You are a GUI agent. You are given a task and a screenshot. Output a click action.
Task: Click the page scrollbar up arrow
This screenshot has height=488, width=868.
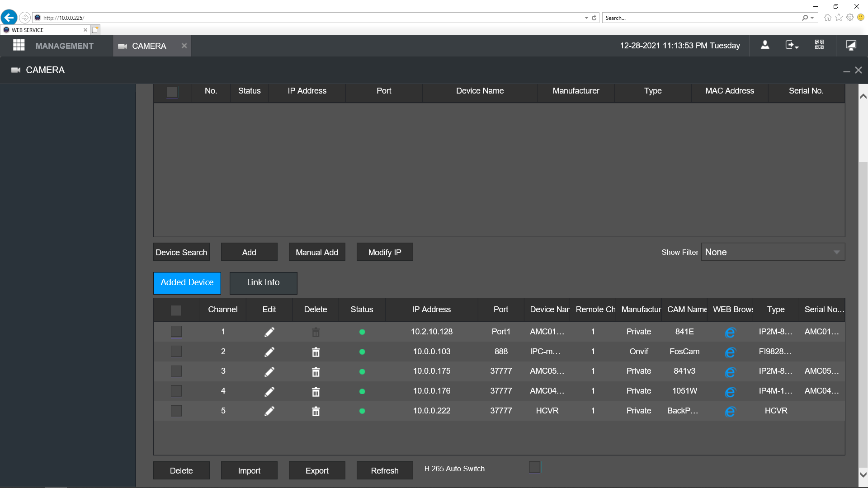coord(863,96)
